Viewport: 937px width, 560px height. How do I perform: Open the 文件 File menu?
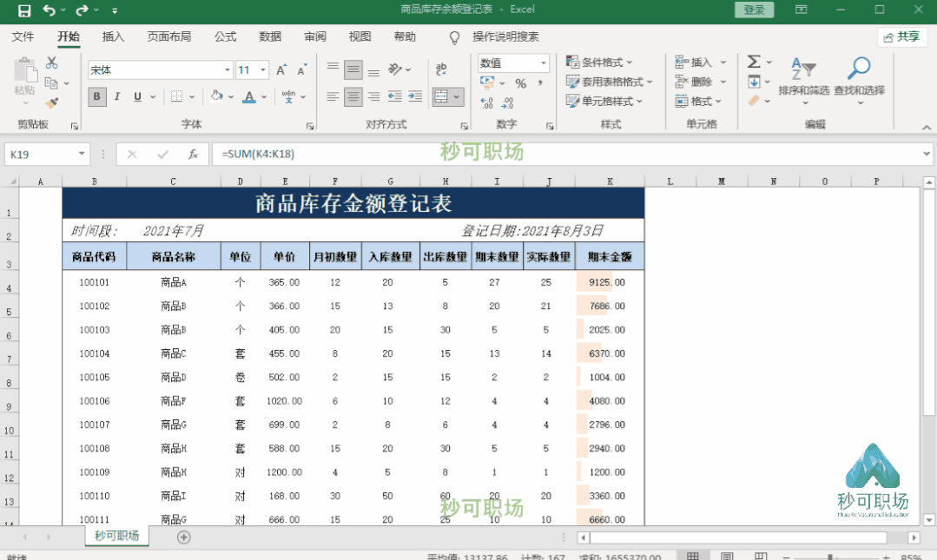[23, 37]
